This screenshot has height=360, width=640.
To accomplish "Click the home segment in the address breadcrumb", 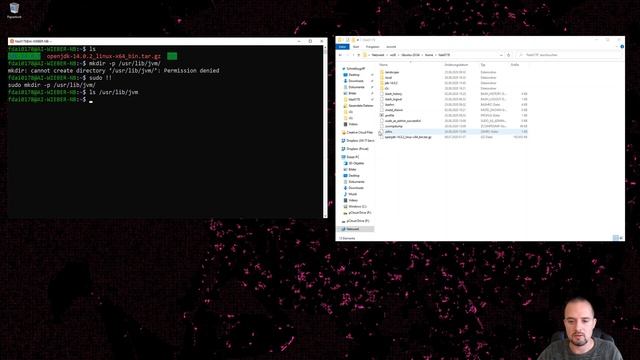I will click(x=429, y=55).
